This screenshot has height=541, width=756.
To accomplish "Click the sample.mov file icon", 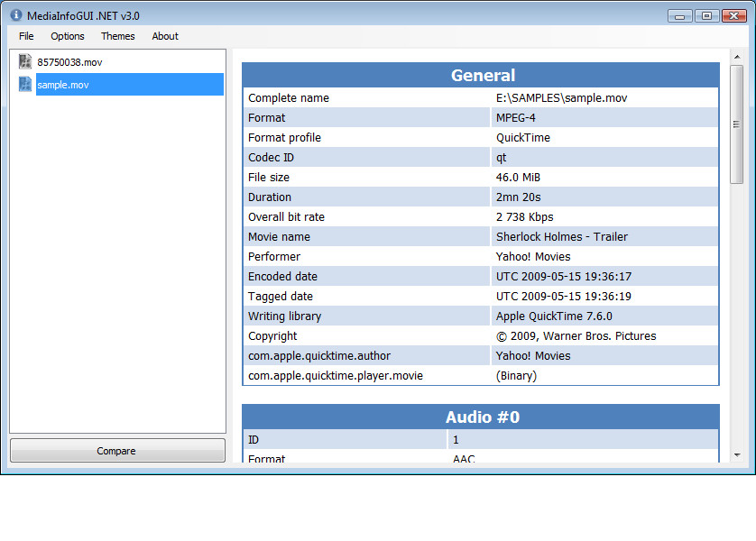I will tap(25, 84).
